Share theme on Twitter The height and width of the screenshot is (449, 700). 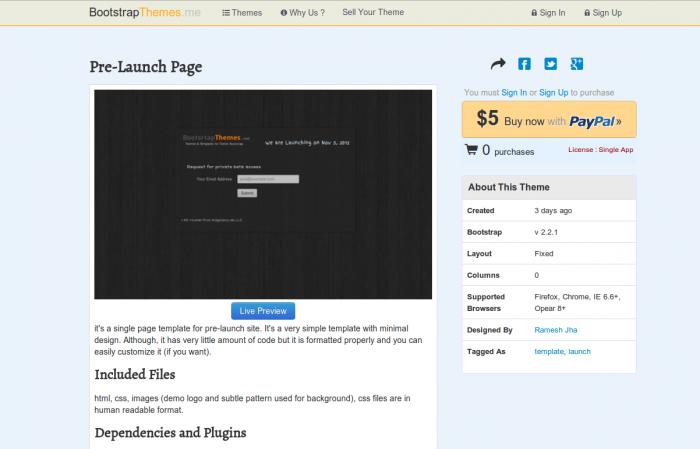click(x=550, y=64)
